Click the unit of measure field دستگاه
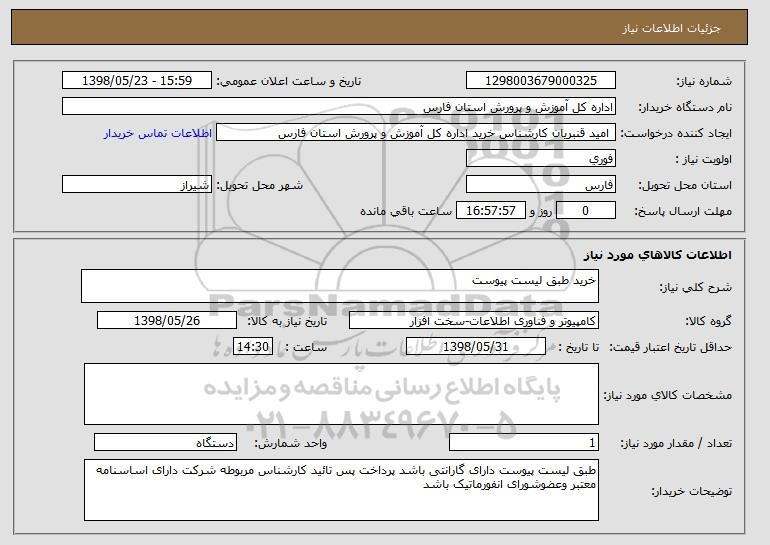Screen dimensions: 770x545 (165, 442)
